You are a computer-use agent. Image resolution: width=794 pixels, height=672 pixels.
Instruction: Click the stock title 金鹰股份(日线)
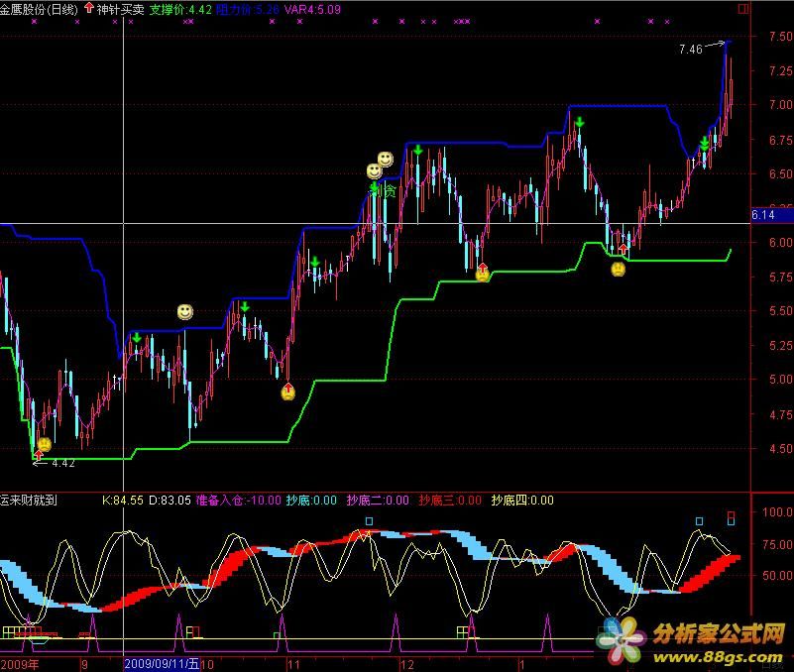(x=39, y=9)
